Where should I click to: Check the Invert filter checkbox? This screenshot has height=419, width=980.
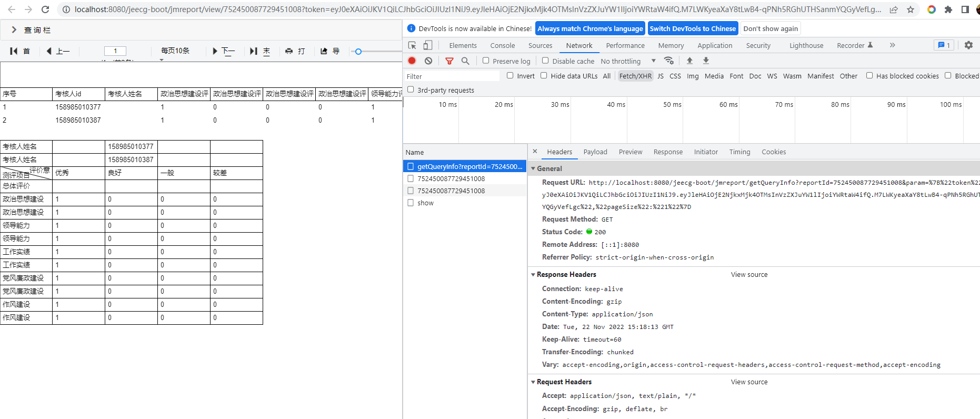click(x=510, y=75)
